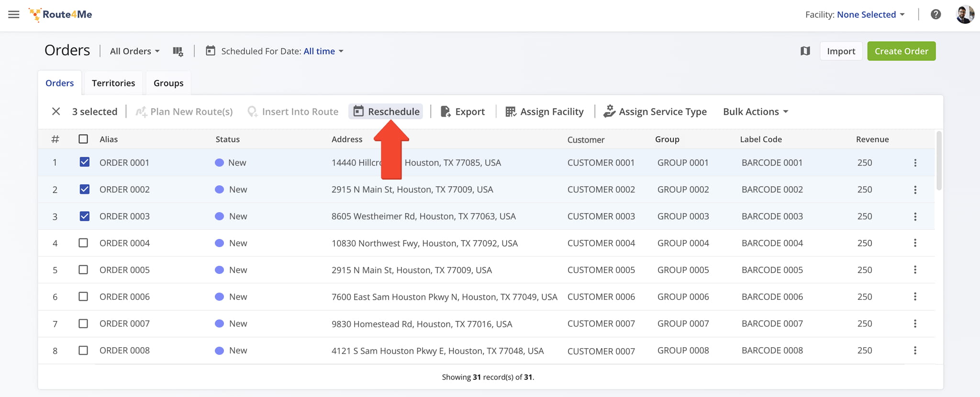Click the Assign Facility building icon
This screenshot has width=980, height=397.
tap(511, 112)
